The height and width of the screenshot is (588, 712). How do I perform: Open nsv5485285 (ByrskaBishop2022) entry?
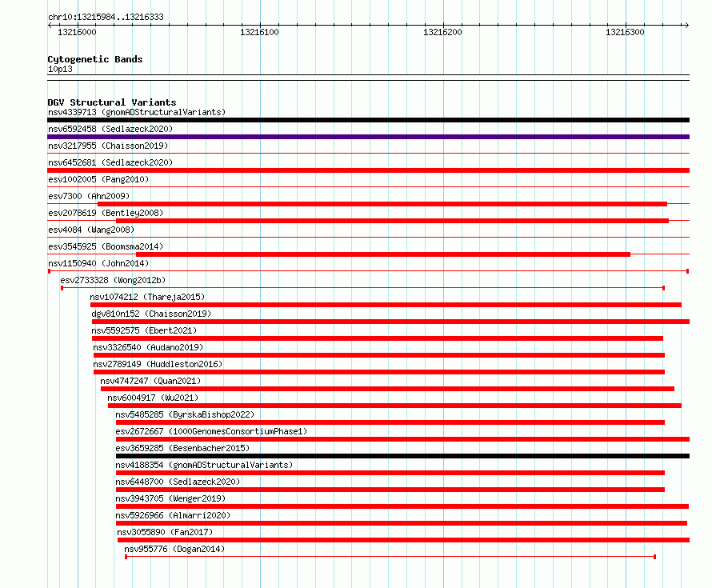click(x=185, y=414)
